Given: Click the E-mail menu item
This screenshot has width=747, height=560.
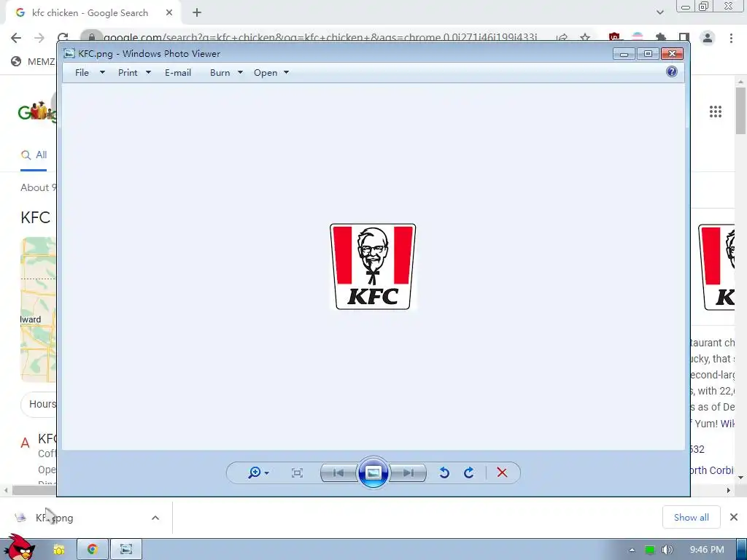Looking at the screenshot, I should point(178,72).
